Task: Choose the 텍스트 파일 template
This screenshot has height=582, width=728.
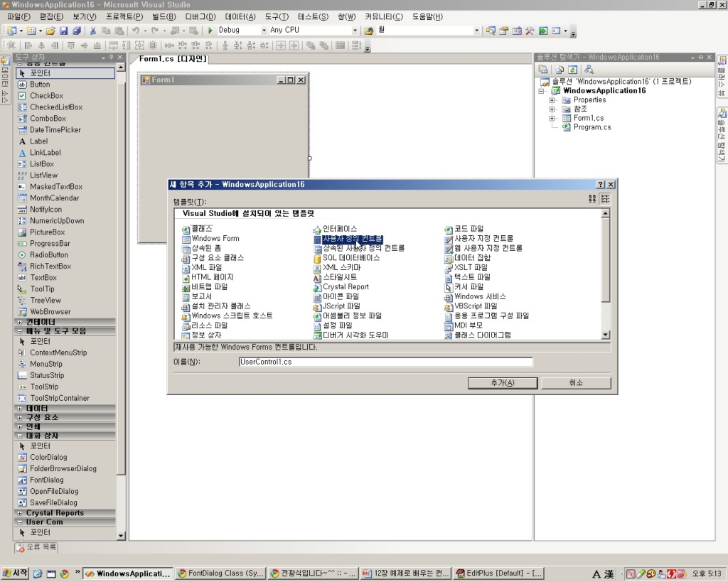Action: [472, 277]
